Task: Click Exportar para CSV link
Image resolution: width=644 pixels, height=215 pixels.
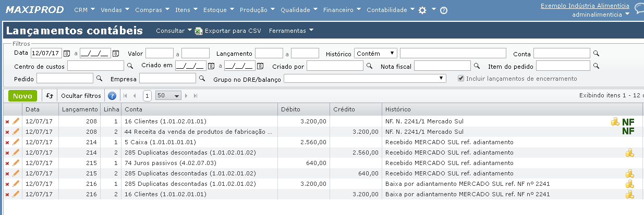Action: 233,31
